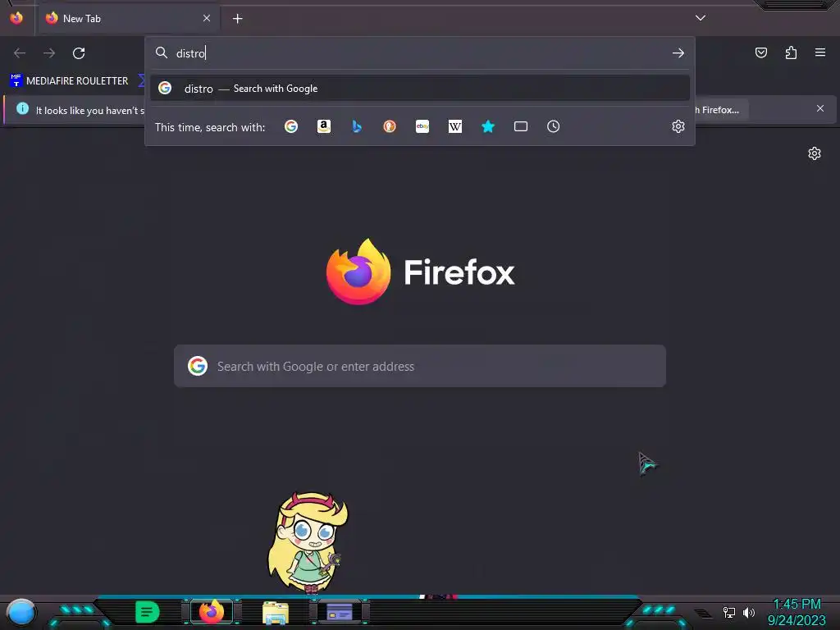Open Firefox View pinned icon
This screenshot has width=840, height=630.
pyautogui.click(x=16, y=18)
